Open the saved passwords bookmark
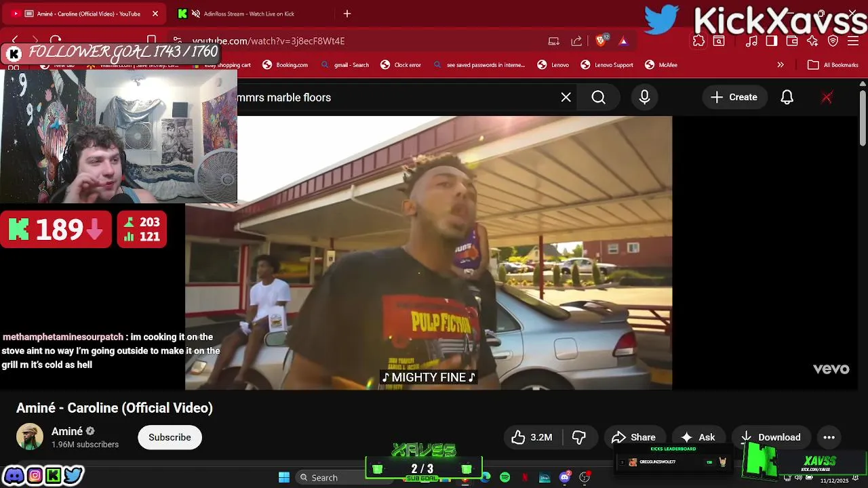868x488 pixels. pyautogui.click(x=479, y=65)
